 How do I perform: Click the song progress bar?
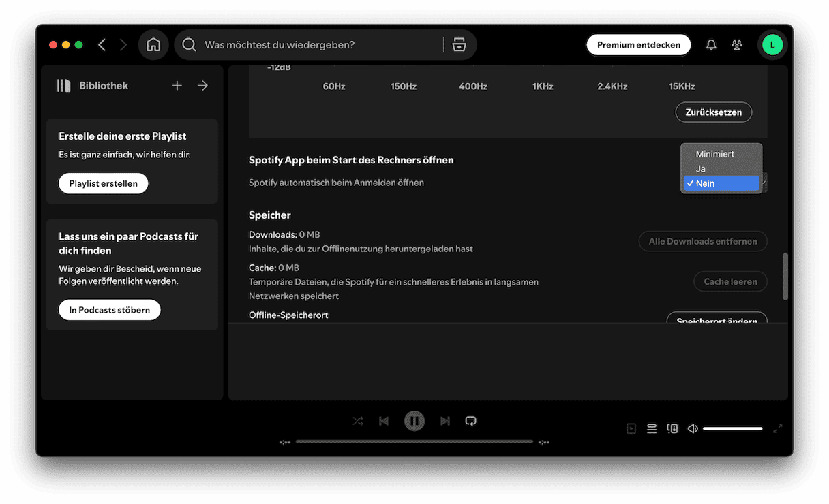click(x=414, y=441)
